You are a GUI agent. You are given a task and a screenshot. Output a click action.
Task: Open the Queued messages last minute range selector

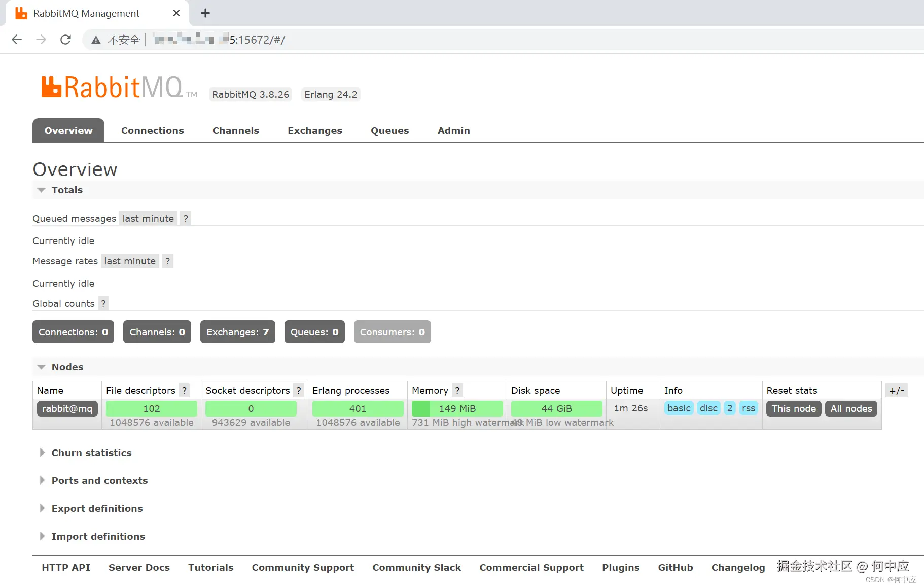pos(148,219)
